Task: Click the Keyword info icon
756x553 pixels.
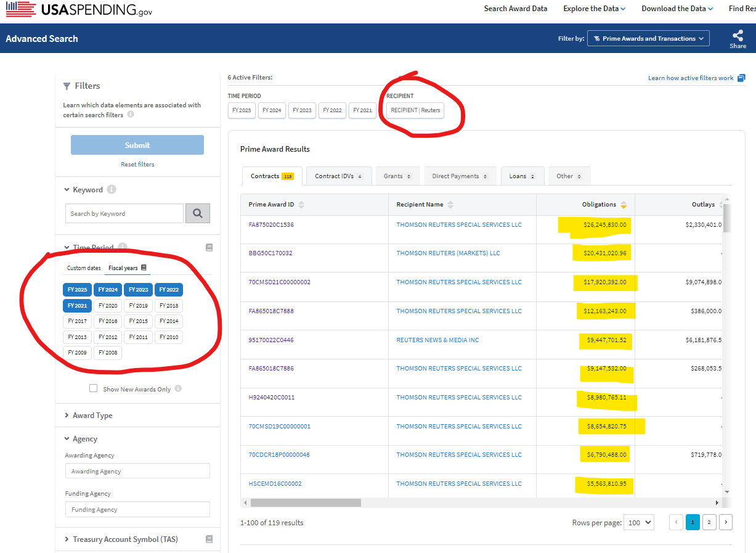Action: [x=112, y=190]
